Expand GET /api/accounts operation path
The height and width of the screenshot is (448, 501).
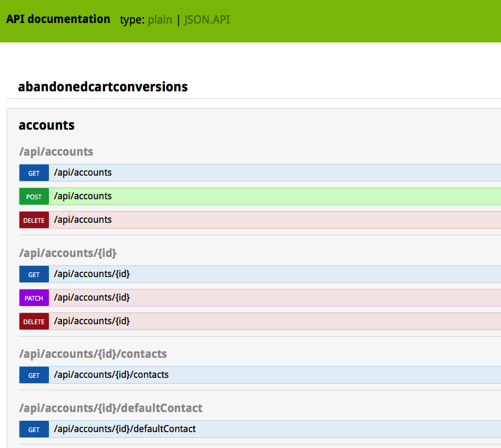[83, 173]
